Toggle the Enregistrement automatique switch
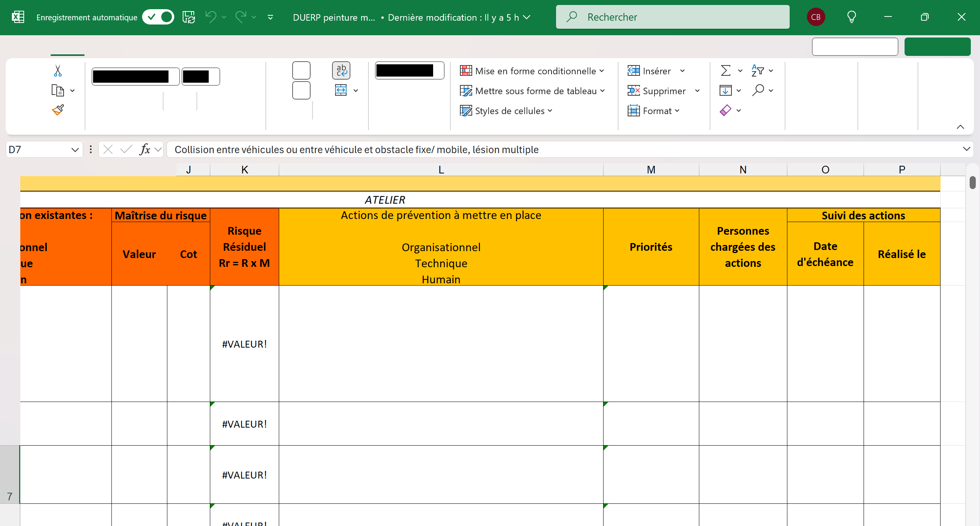The image size is (980, 526). [158, 17]
